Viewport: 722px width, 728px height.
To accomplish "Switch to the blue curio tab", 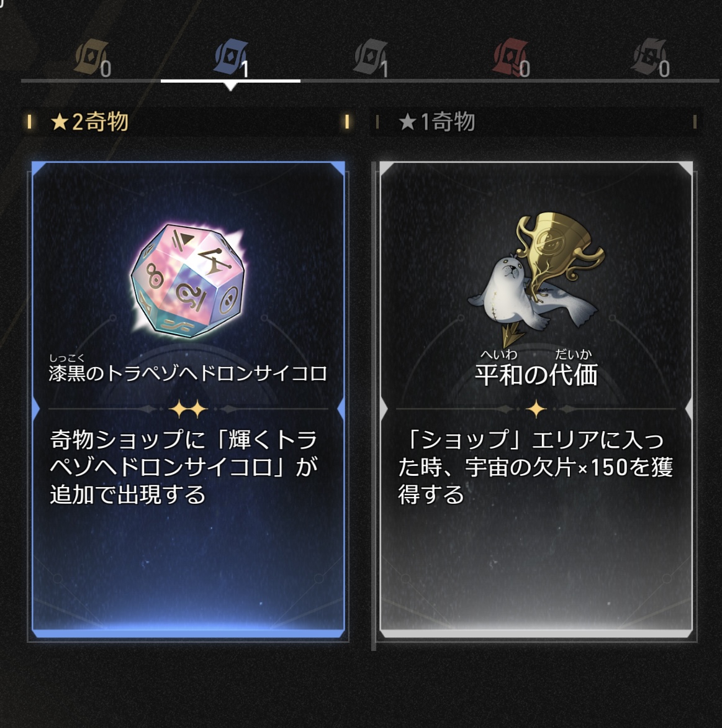I will pyautogui.click(x=230, y=57).
